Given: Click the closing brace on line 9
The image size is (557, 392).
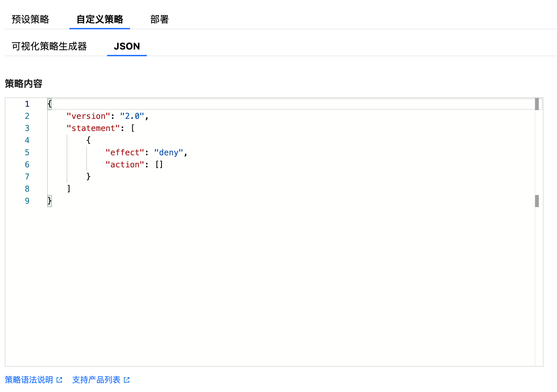Looking at the screenshot, I should tap(50, 201).
